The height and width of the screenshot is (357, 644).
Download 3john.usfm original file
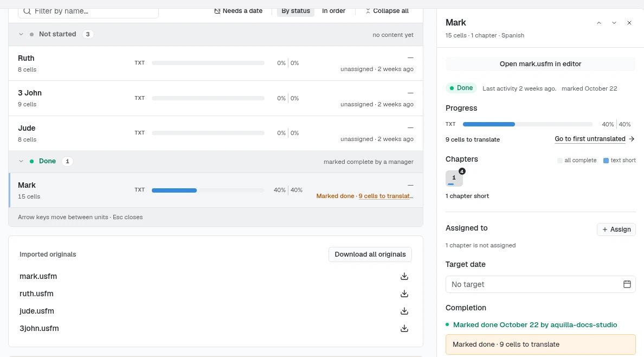[404, 328]
